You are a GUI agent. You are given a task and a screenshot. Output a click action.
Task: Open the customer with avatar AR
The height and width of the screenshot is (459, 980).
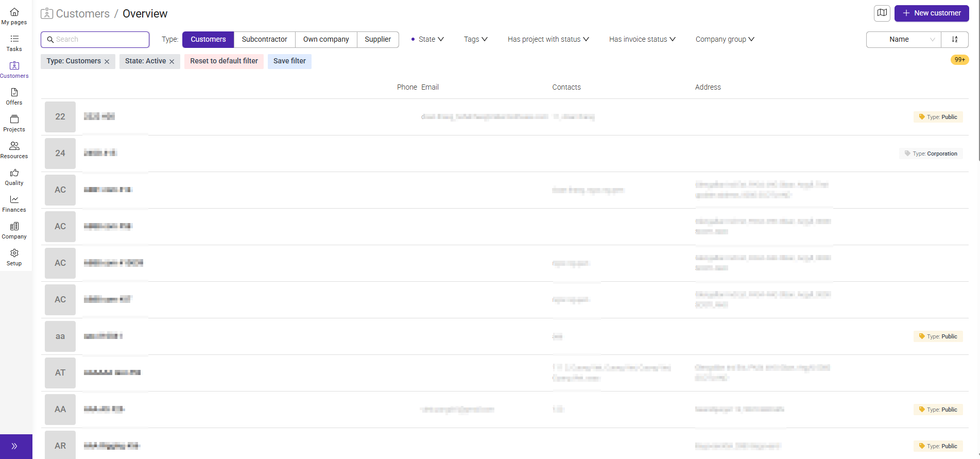coord(60,446)
